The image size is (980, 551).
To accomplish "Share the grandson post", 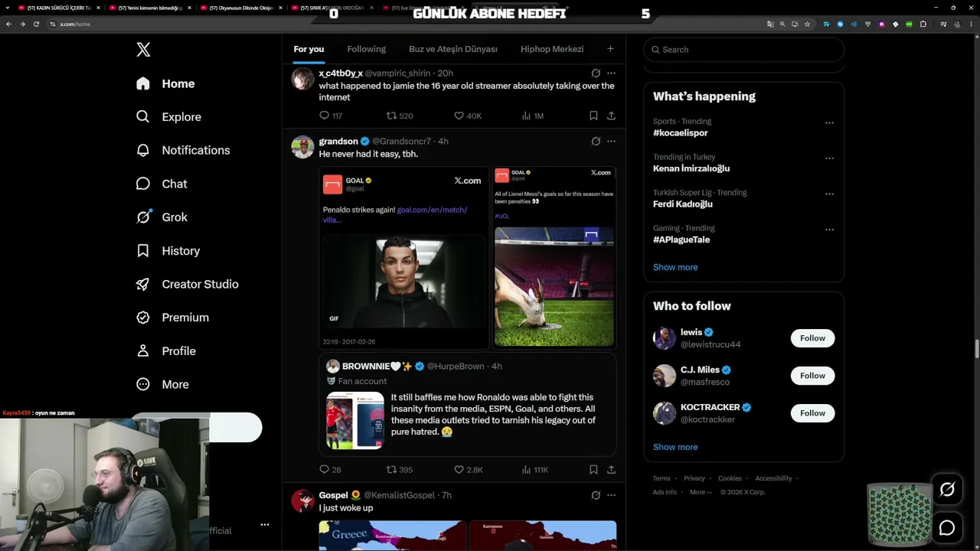I will [x=611, y=469].
